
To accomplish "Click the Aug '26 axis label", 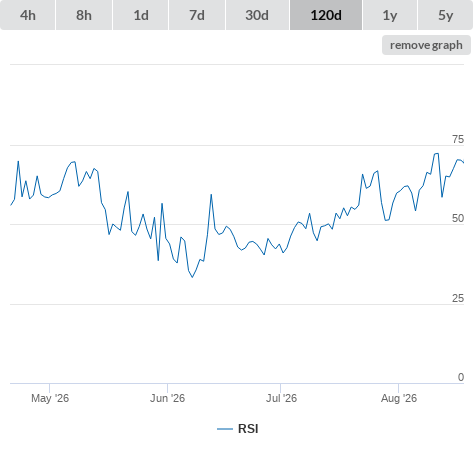I will pyautogui.click(x=399, y=398).
